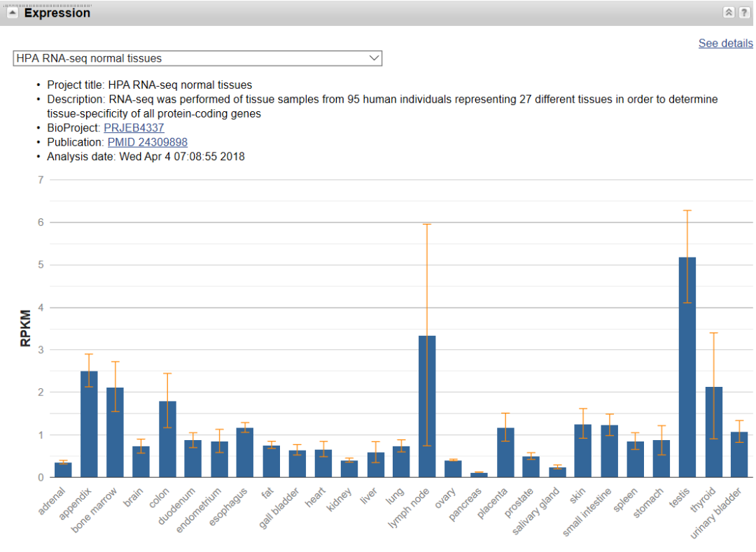Click the 'gall bladder' x-axis label
This screenshot has height=552, width=756.
279,508
